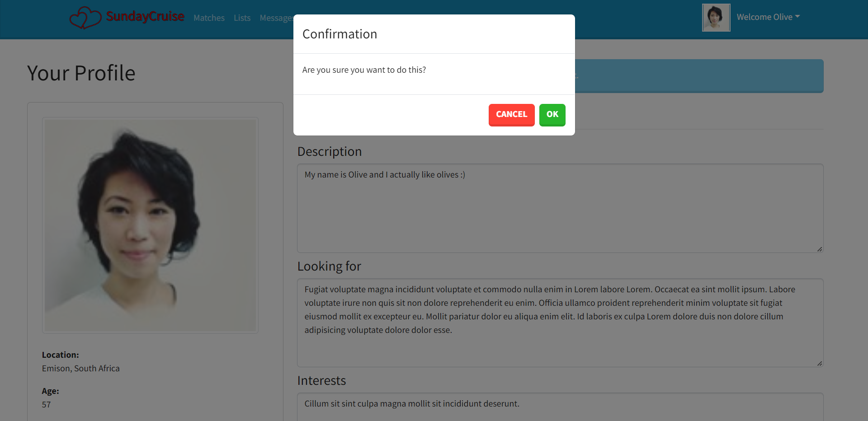
Task: Click inside the Looking for text area
Action: pos(560,323)
